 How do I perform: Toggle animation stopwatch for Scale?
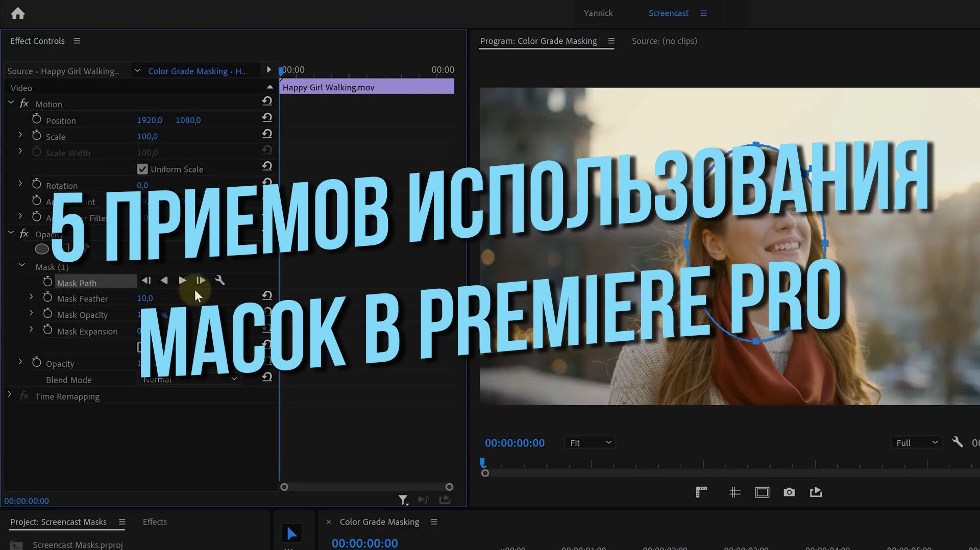pyautogui.click(x=36, y=136)
